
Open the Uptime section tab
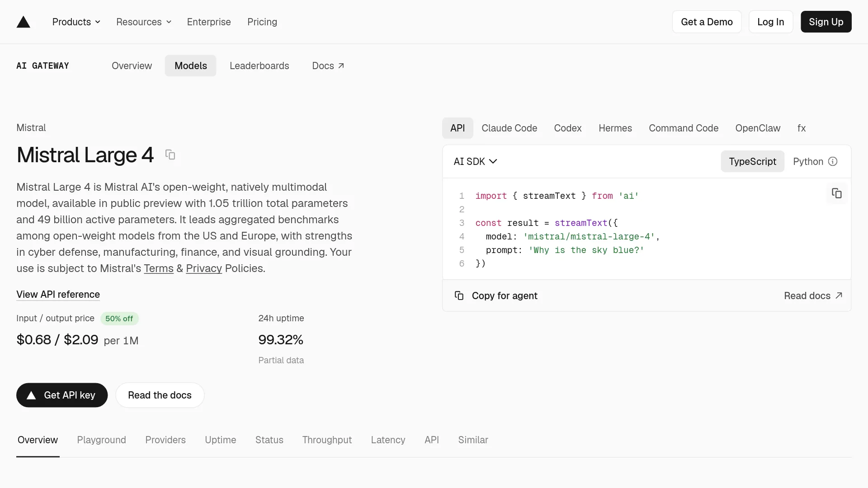pos(220,440)
